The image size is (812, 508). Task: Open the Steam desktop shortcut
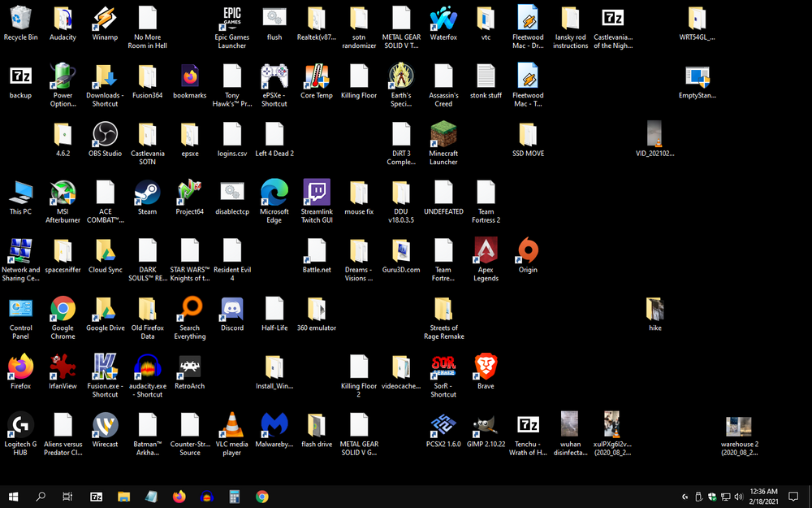coord(147,193)
